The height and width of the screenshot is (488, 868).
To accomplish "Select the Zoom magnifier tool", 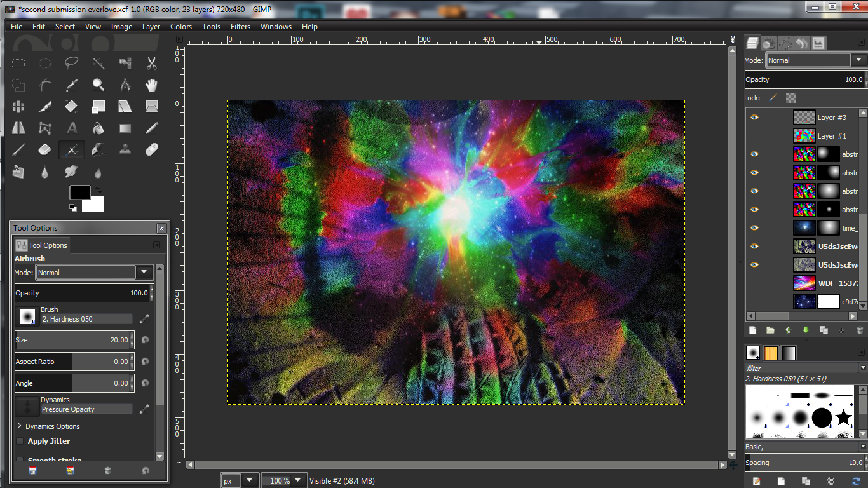I will (x=98, y=85).
